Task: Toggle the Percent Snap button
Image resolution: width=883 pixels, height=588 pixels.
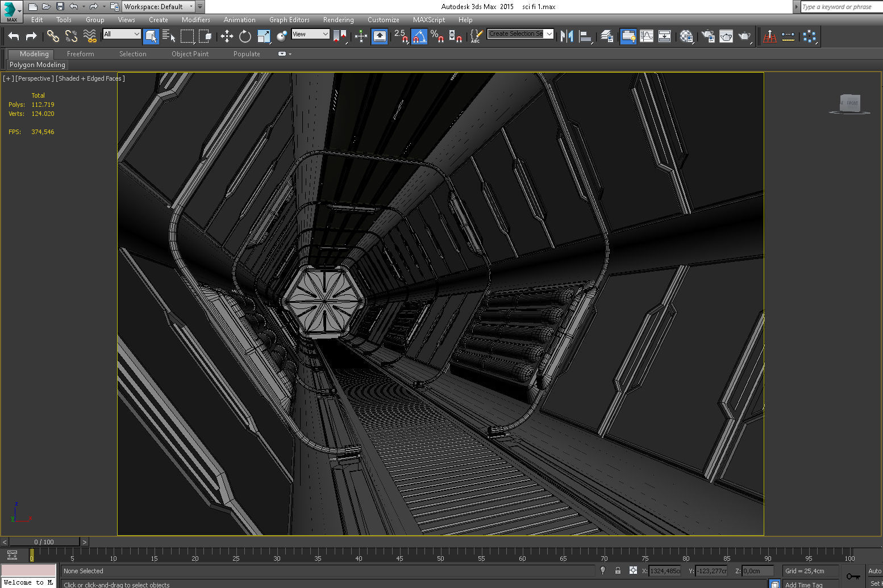Action: pyautogui.click(x=437, y=36)
